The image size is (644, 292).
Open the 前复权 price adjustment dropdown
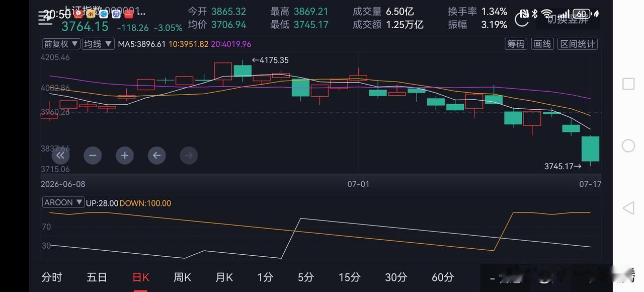point(61,44)
